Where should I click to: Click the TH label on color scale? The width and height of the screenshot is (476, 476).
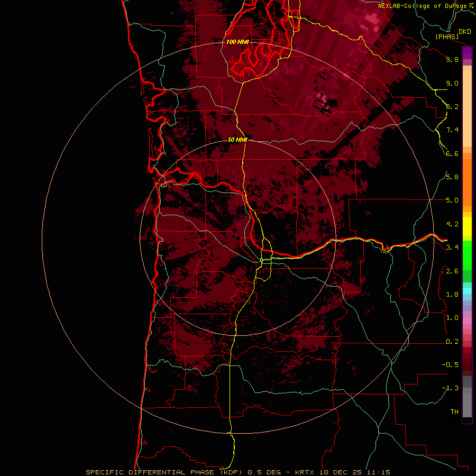[x=454, y=412]
